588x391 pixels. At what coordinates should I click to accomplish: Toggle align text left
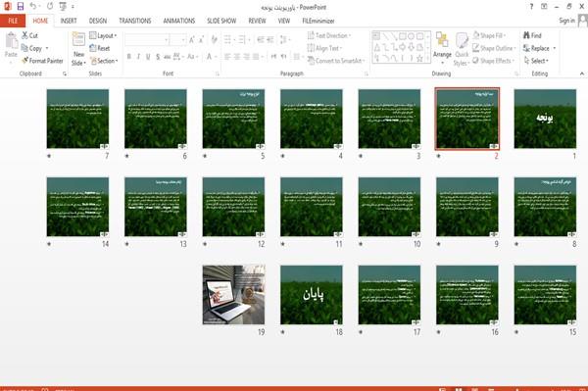coord(227,57)
